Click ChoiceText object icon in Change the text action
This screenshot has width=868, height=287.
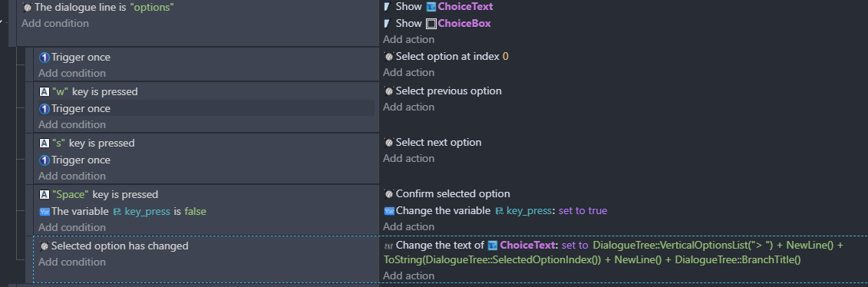click(x=492, y=245)
